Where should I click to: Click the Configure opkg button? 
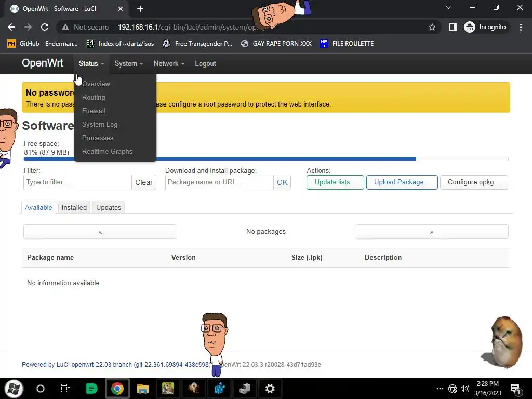click(x=474, y=182)
